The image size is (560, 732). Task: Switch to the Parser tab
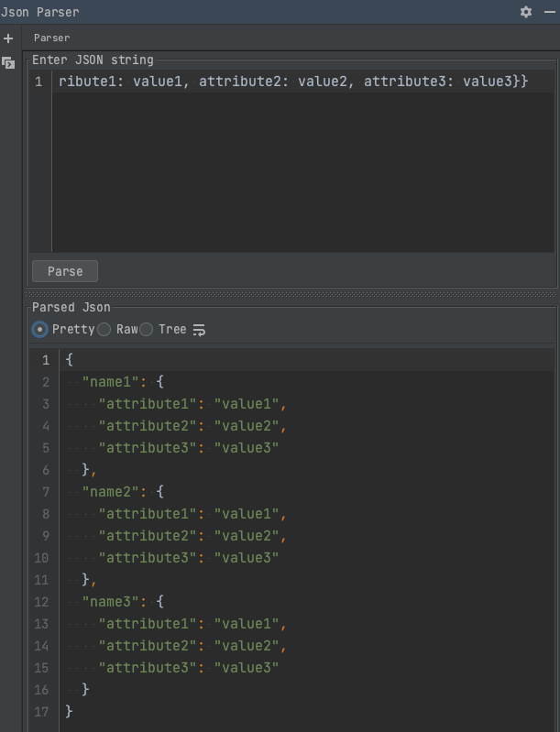[x=52, y=38]
